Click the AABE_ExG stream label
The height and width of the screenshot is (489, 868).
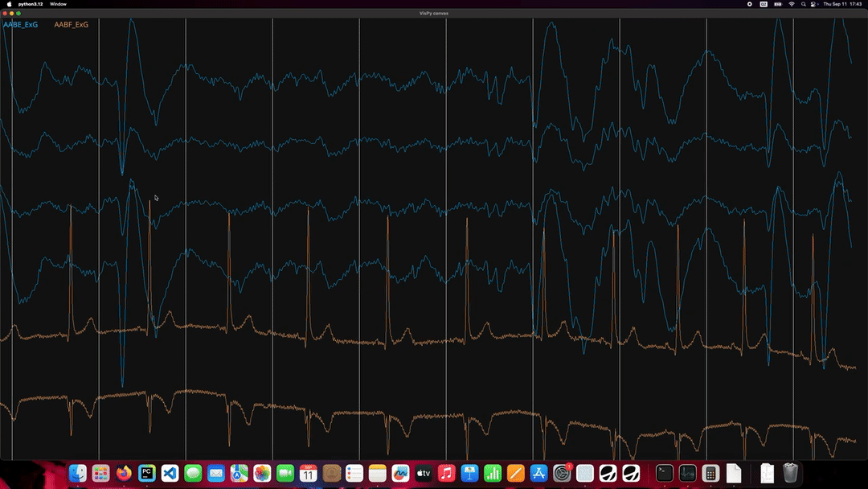20,24
